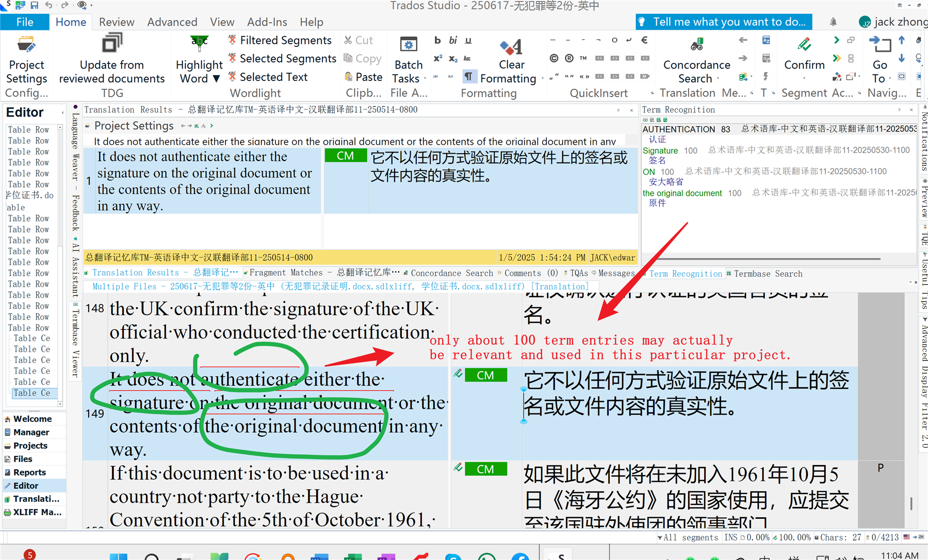928x560 pixels.
Task: Switch to Concordance Search panel tab
Action: (x=448, y=273)
